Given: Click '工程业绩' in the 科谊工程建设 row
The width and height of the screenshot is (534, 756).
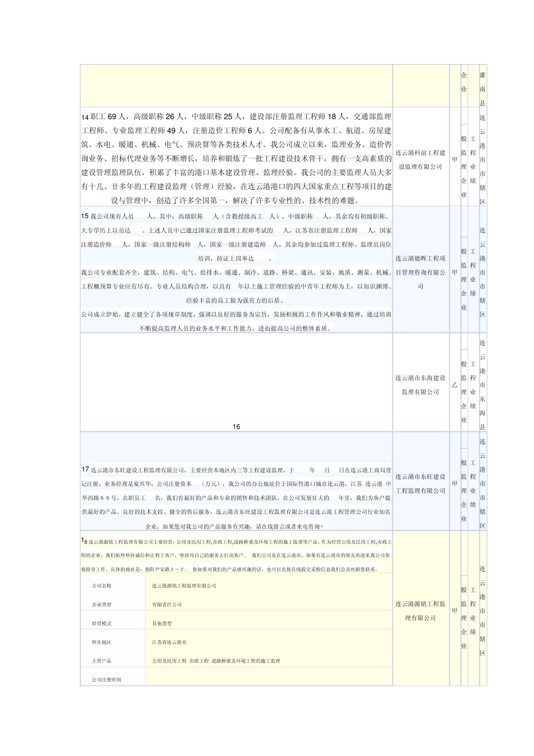Looking at the screenshot, I should (473, 160).
